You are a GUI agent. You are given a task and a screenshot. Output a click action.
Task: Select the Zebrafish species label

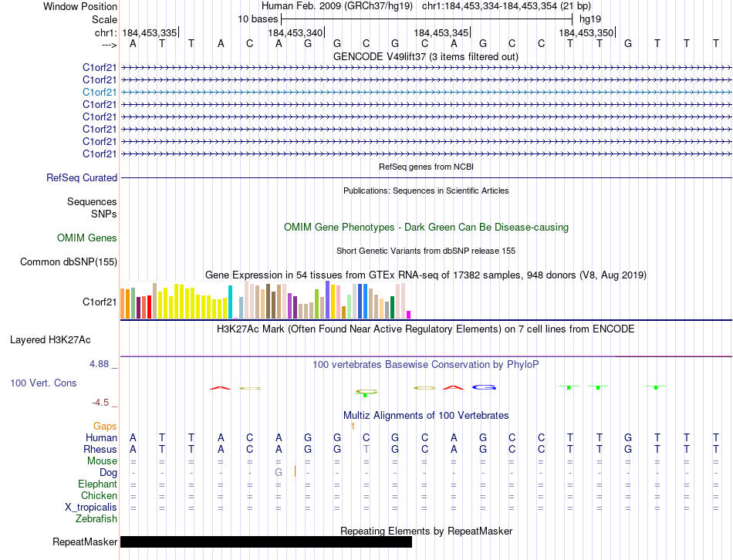point(96,518)
